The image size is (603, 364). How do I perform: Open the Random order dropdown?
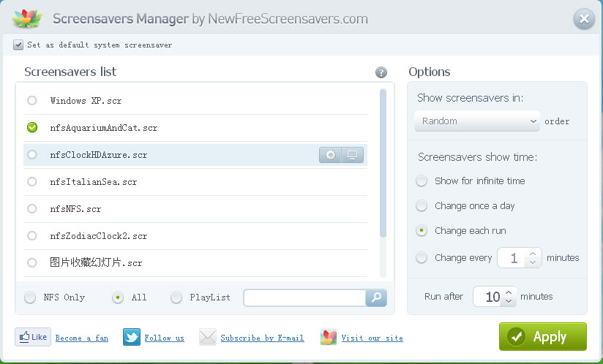click(476, 121)
